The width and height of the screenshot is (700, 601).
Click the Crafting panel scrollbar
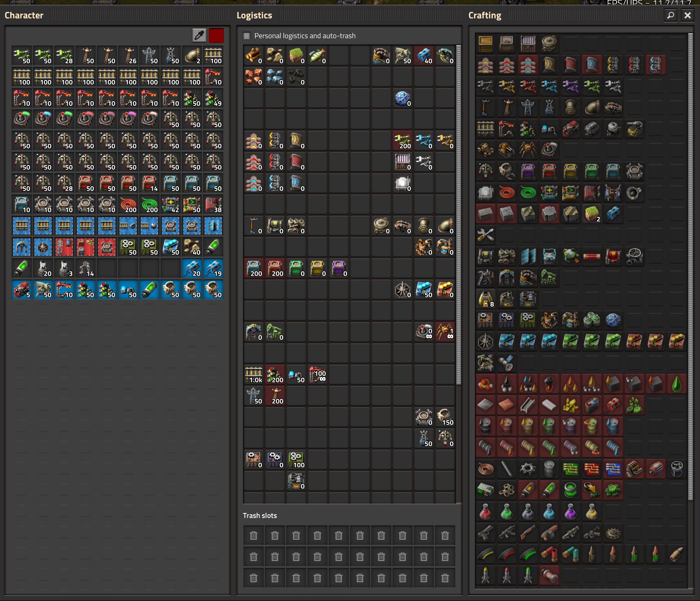pos(691,267)
